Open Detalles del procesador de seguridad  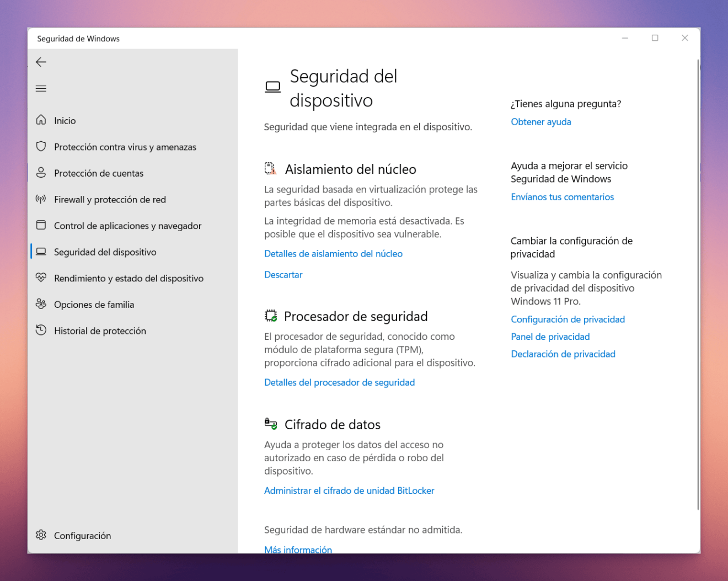(x=339, y=382)
